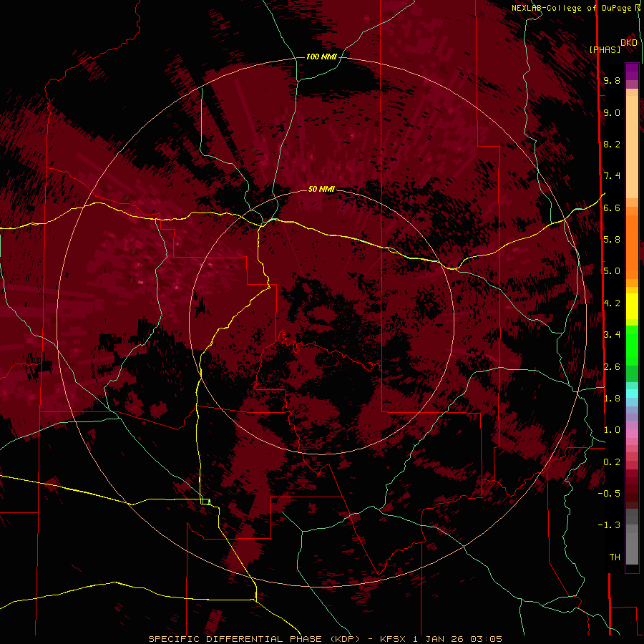Image resolution: width=644 pixels, height=644 pixels.
Task: Click the 0.2 value on the color scale
Action: point(612,462)
